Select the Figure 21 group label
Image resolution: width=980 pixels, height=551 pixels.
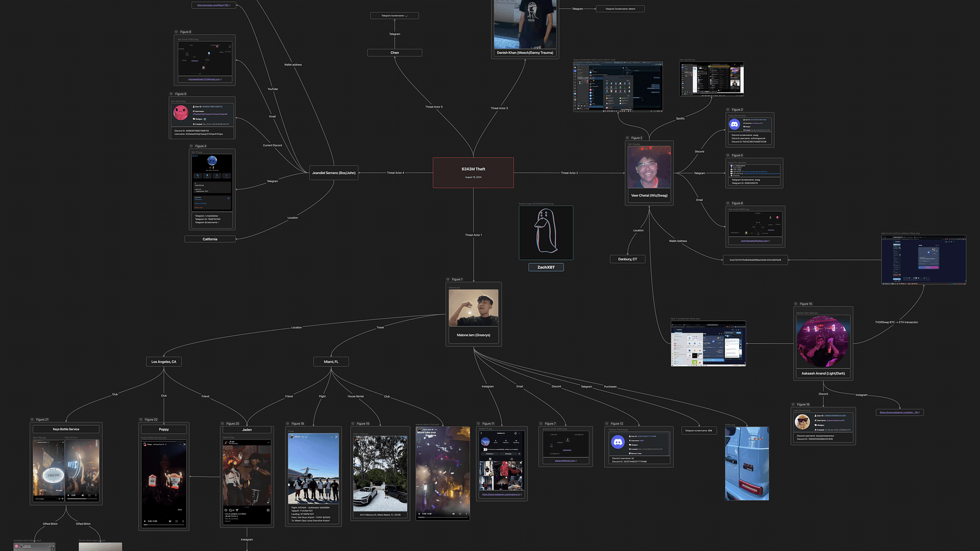coord(42,420)
